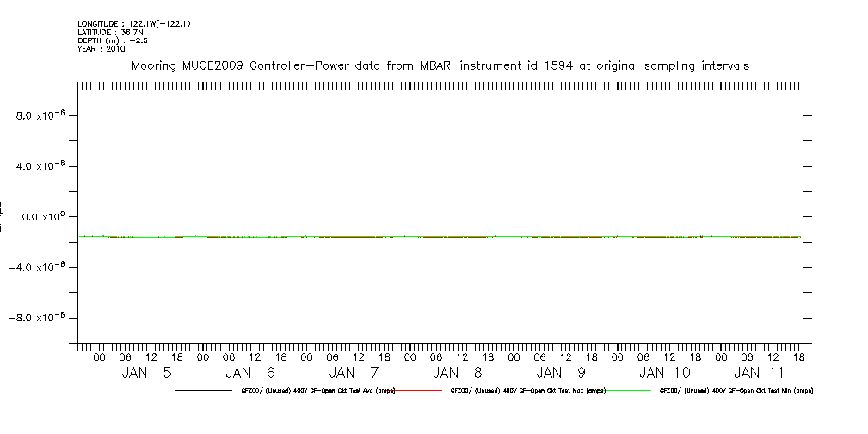Screen dimensions: 868x434
Task: Select the 'GF Open Ckt Test Min' legend label
Action: coord(736,391)
